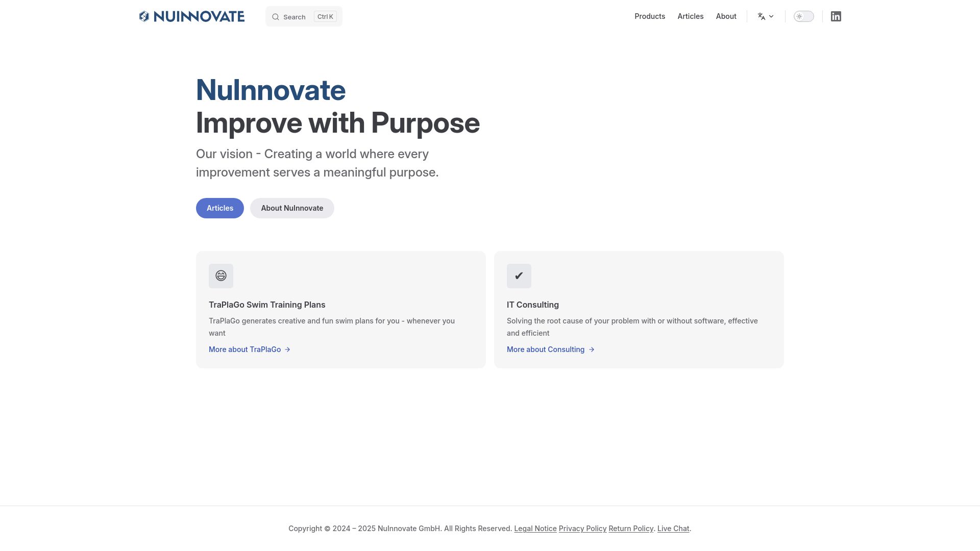Click the Improve with Purpose headline
The image size is (980, 551).
(x=338, y=123)
